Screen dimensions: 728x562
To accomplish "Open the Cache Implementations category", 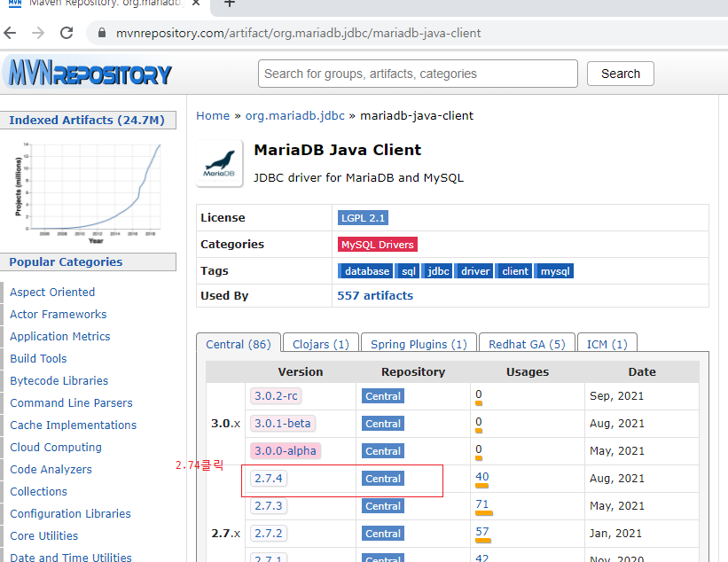I will click(x=74, y=425).
